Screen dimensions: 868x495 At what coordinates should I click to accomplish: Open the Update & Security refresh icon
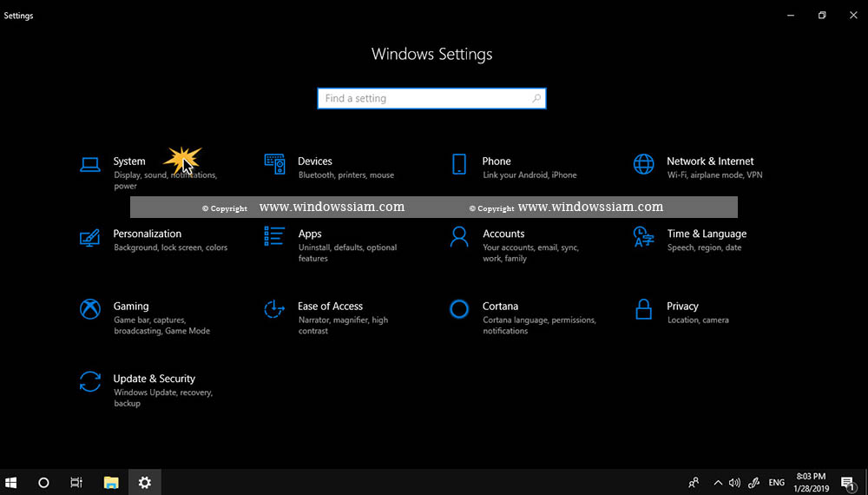(89, 381)
